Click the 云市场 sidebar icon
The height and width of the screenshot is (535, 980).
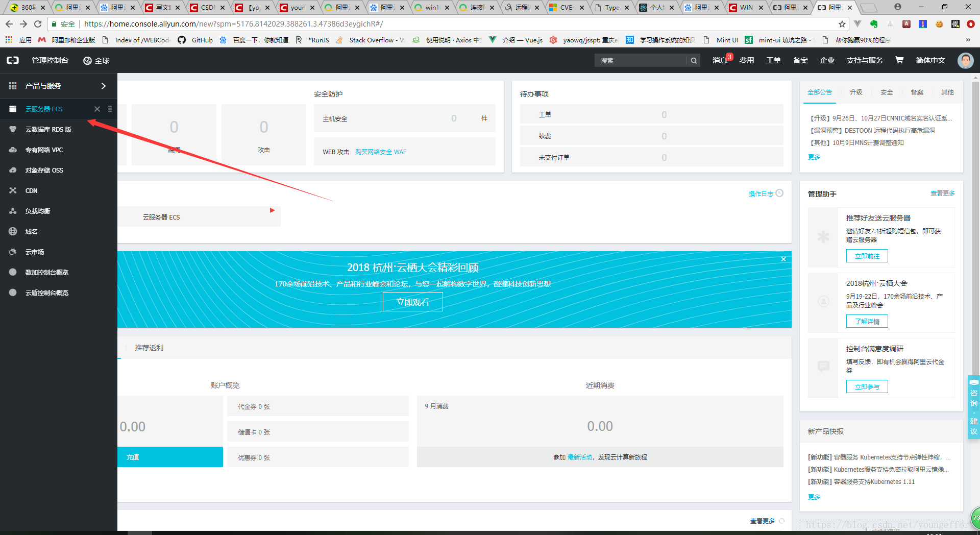(x=13, y=252)
